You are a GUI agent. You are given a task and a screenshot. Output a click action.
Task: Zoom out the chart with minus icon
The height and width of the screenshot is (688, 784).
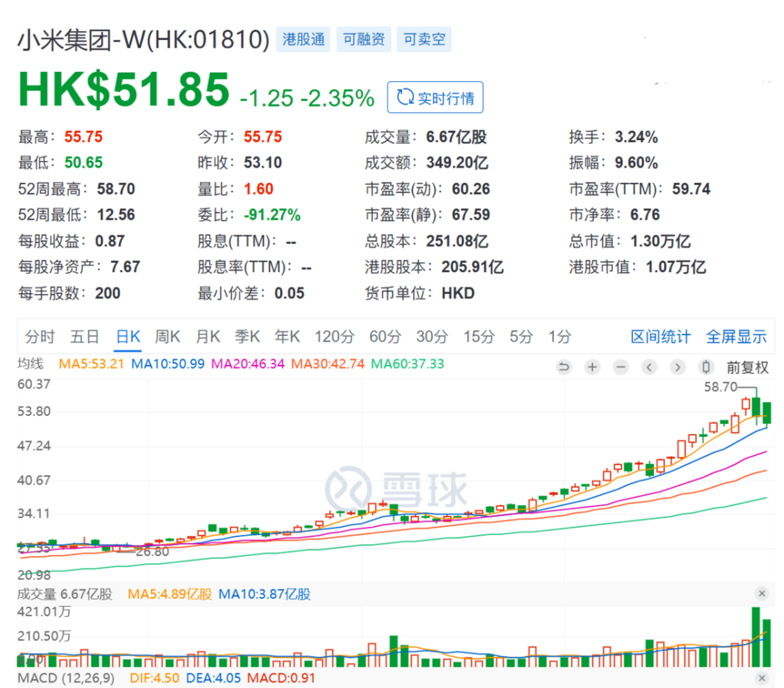pos(621,367)
